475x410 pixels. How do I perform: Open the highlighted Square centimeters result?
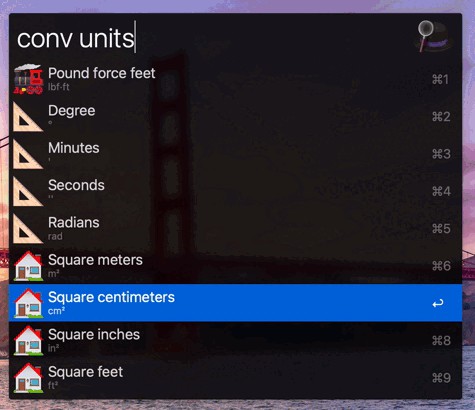(x=235, y=303)
